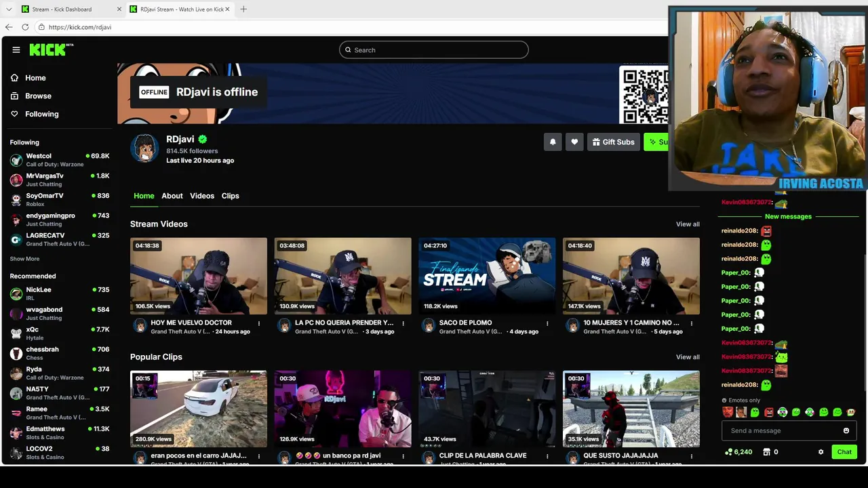Switch to the About tab

coord(172,196)
